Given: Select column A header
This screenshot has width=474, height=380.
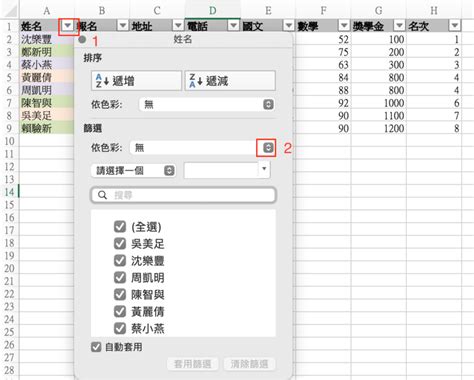Looking at the screenshot, I should click(47, 11).
